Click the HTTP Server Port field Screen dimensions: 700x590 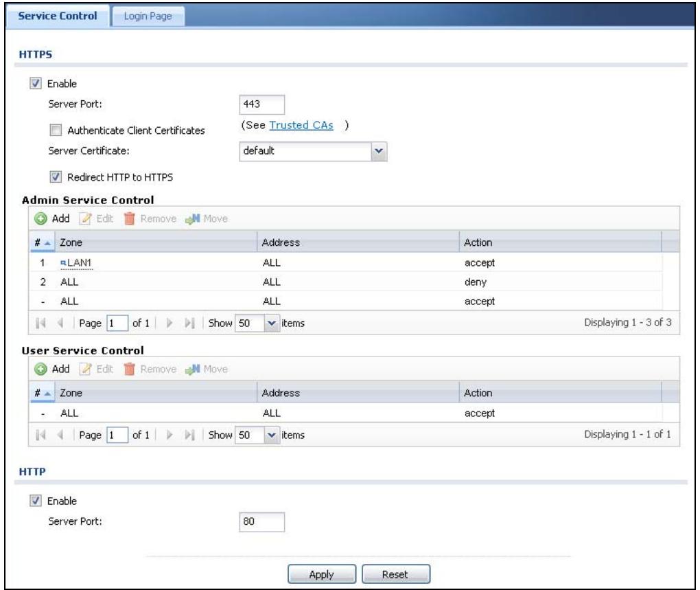pyautogui.click(x=262, y=522)
